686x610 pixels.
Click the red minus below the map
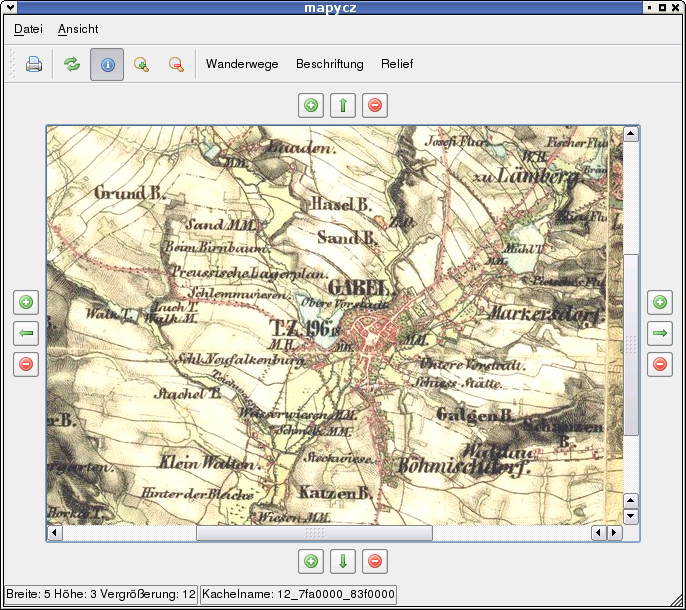coord(375,561)
